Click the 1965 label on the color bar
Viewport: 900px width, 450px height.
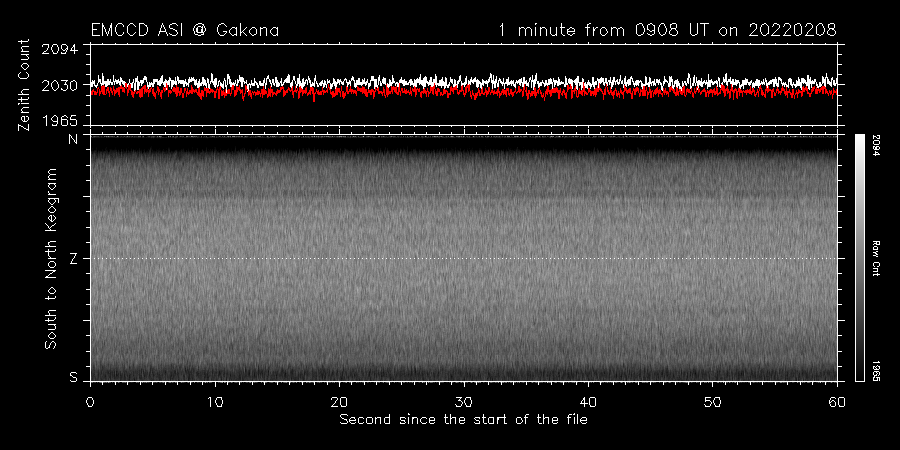tap(876, 371)
